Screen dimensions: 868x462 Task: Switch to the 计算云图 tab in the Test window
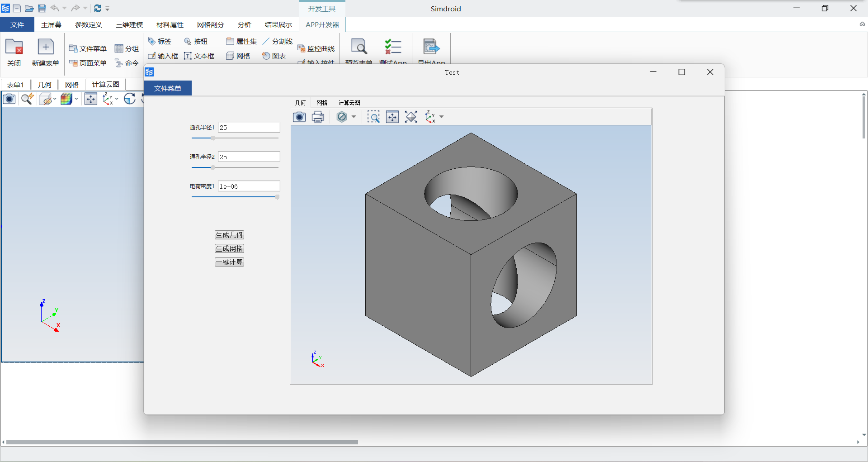tap(349, 103)
